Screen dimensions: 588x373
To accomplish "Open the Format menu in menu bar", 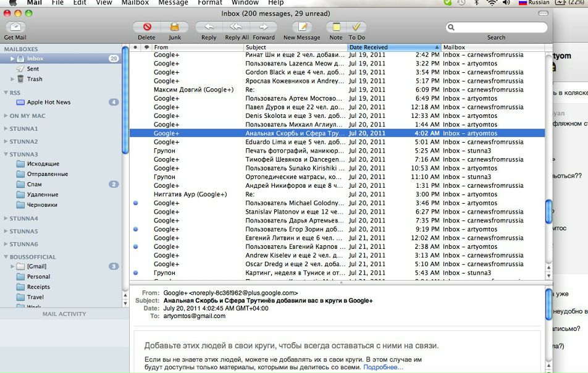I will [210, 2].
